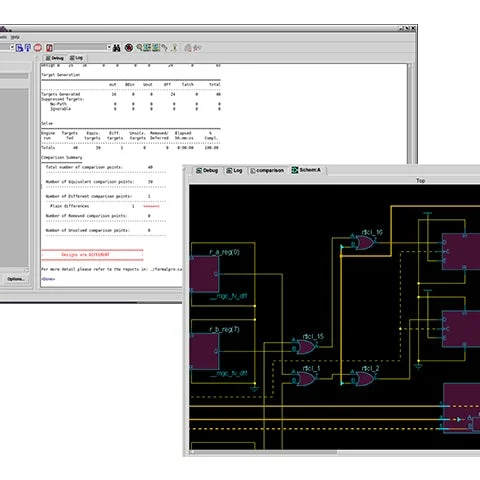The width and height of the screenshot is (480, 480).
Task: Click the first green schematic view icon
Action: click(x=147, y=48)
